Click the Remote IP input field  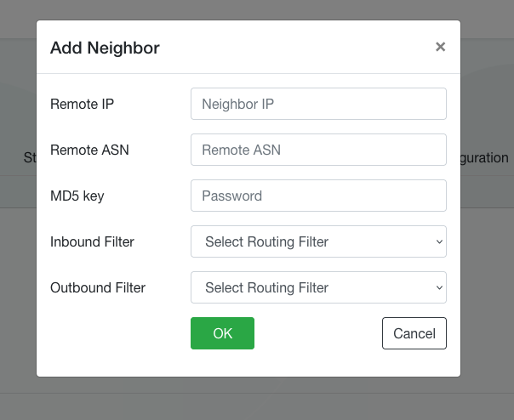click(318, 105)
